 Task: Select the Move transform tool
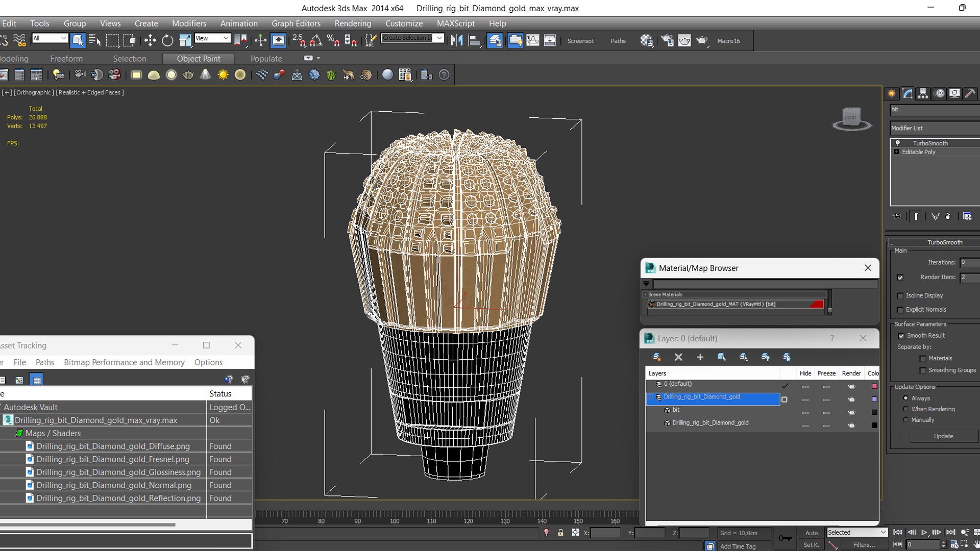point(150,40)
